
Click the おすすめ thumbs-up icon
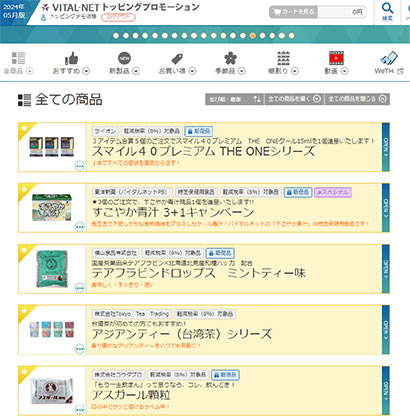(71, 59)
